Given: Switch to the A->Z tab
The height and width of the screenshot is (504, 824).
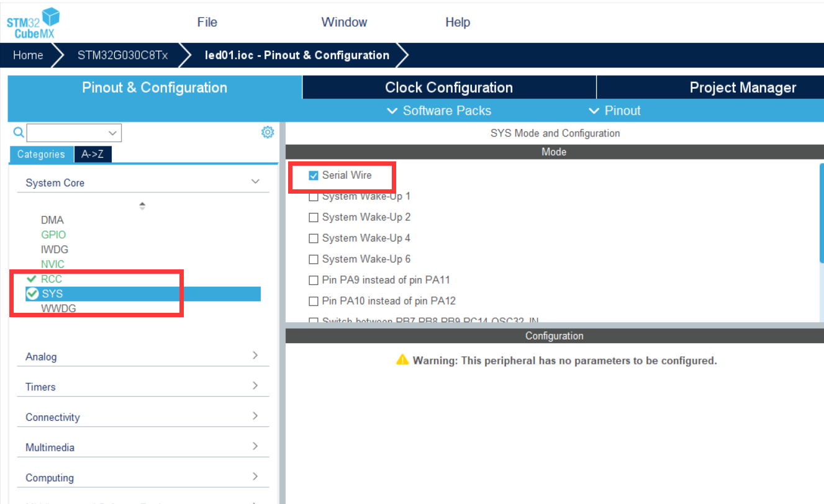Looking at the screenshot, I should (93, 155).
